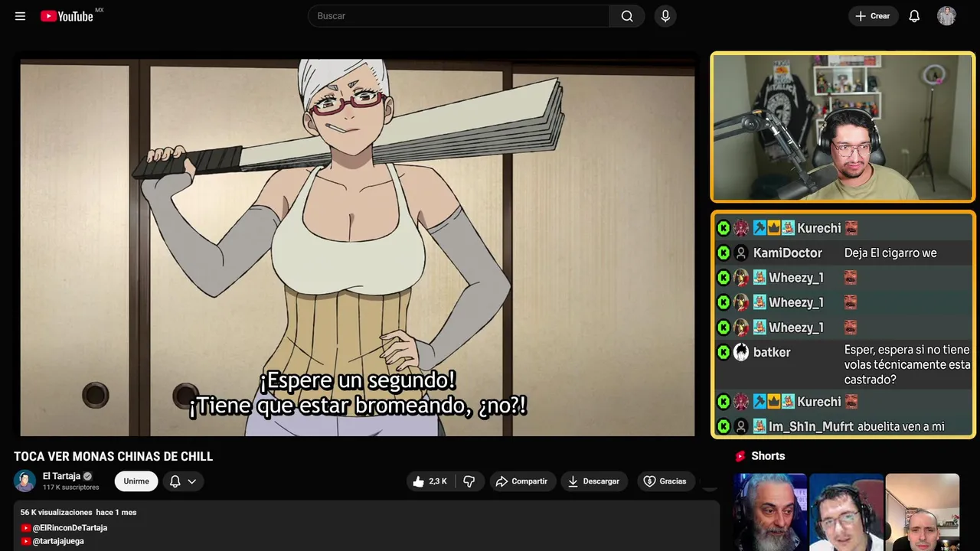Open the hamburger guide menu
Viewport: 980px width, 551px height.
[x=20, y=16]
